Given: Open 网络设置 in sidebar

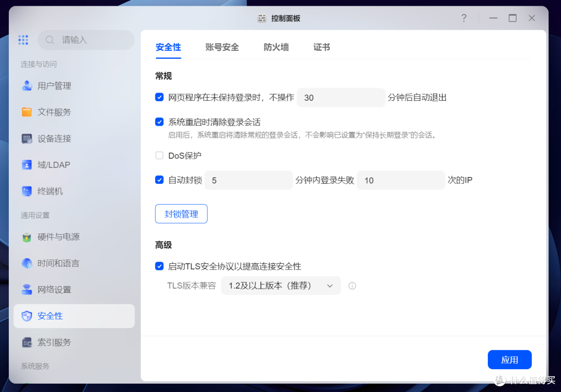Looking at the screenshot, I should (74, 289).
